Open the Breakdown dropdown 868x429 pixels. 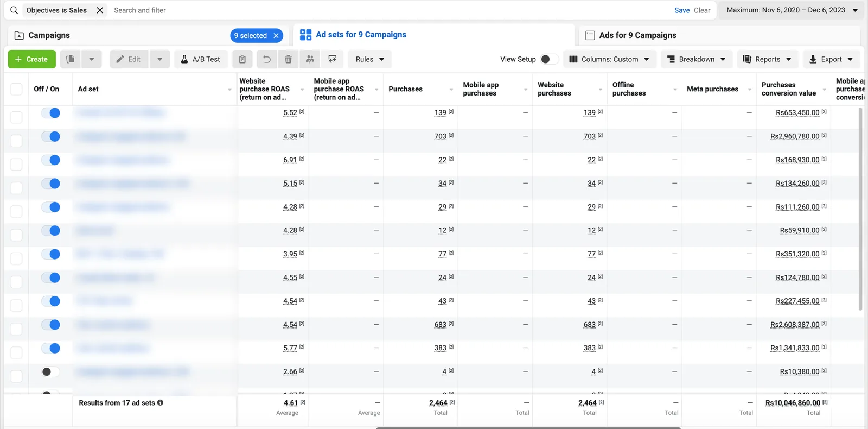[x=697, y=59]
